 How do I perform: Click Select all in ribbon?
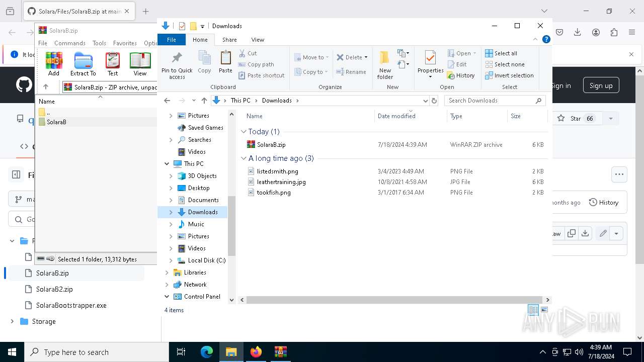501,53
